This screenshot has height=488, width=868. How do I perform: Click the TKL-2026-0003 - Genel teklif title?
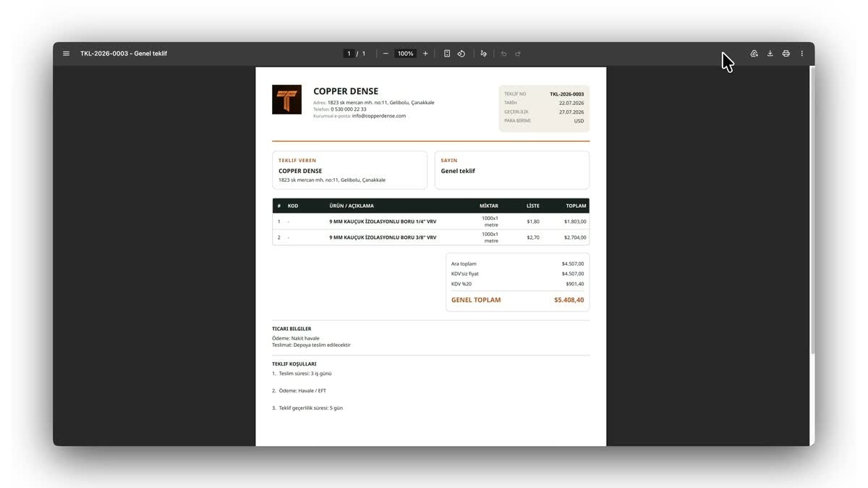(124, 54)
